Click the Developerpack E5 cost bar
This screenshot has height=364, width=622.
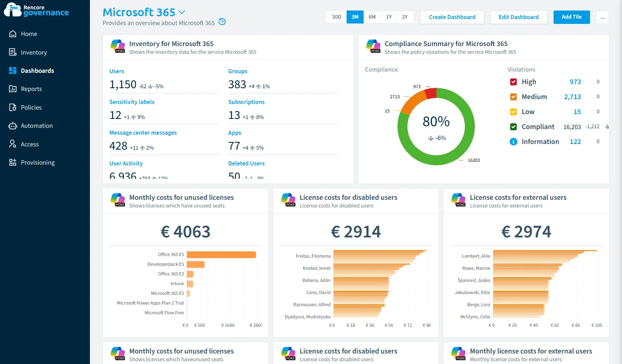pyautogui.click(x=196, y=265)
